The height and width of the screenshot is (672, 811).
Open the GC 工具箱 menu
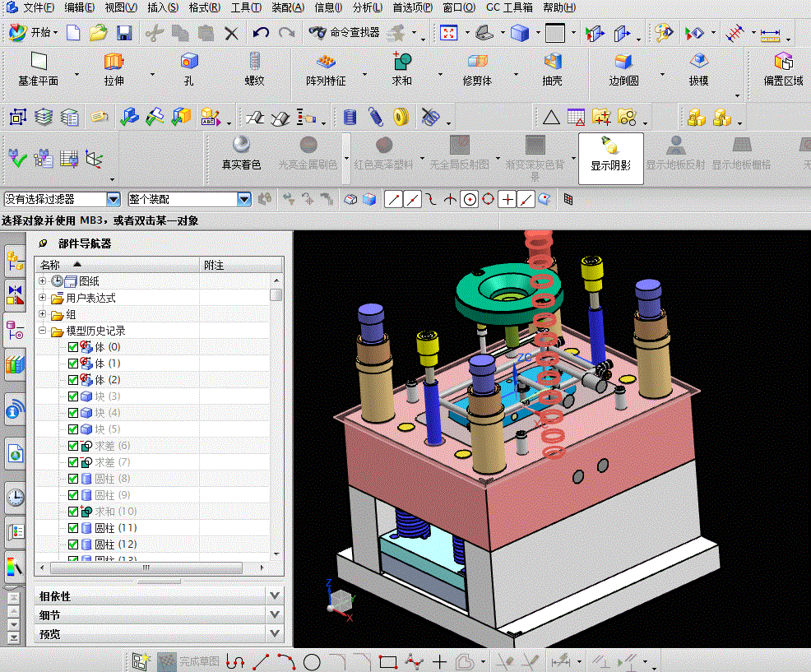point(509,7)
